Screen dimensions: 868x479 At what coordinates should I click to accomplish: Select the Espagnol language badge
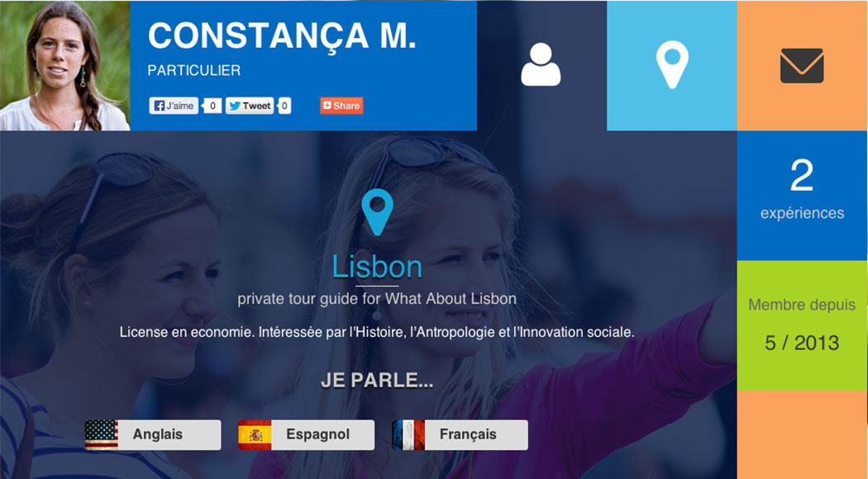coord(306,434)
